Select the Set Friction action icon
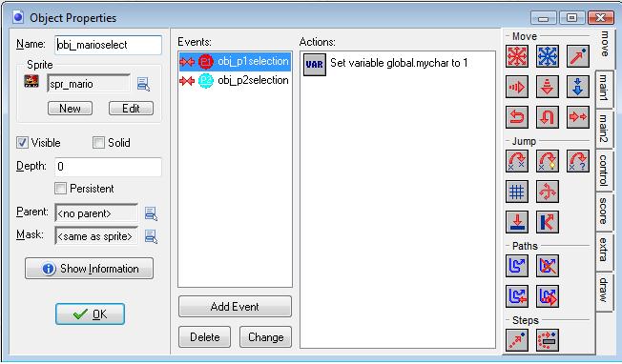The height and width of the screenshot is (364, 622). (578, 117)
